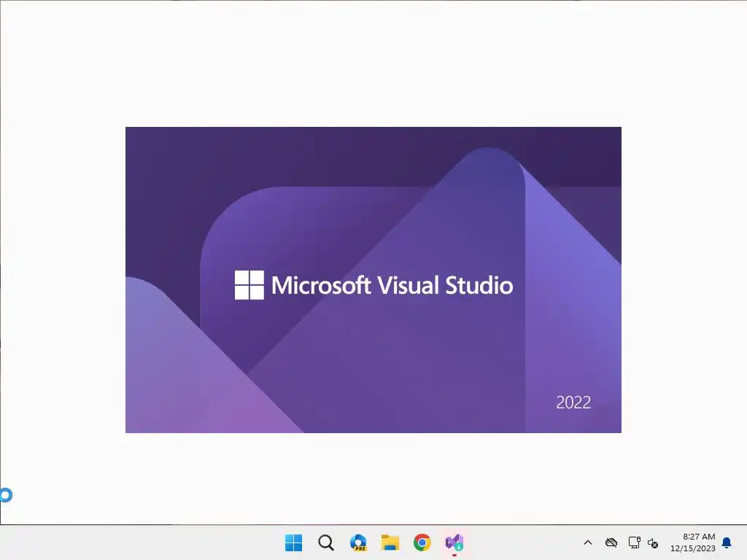
Task: Open notifications via the bell icon
Action: pos(727,542)
